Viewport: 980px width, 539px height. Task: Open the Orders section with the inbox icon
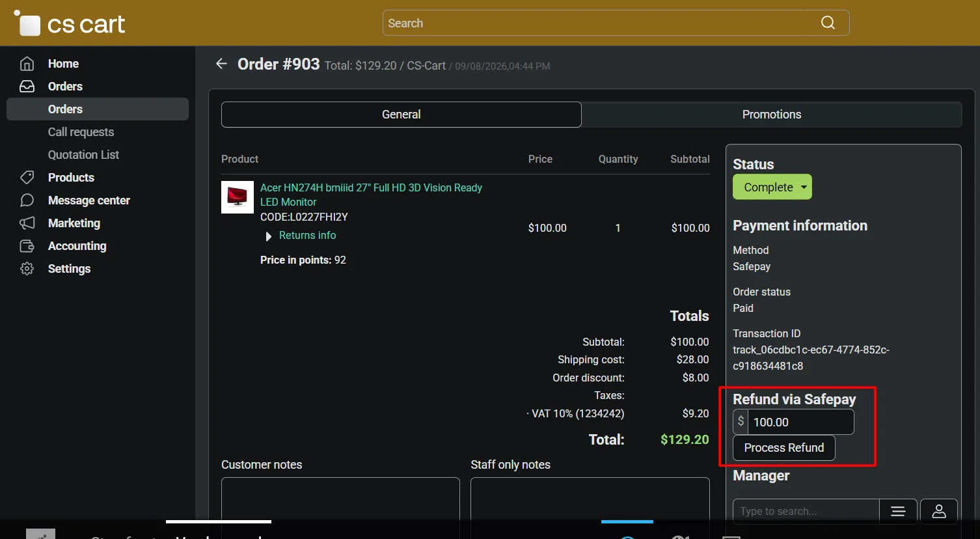(65, 87)
